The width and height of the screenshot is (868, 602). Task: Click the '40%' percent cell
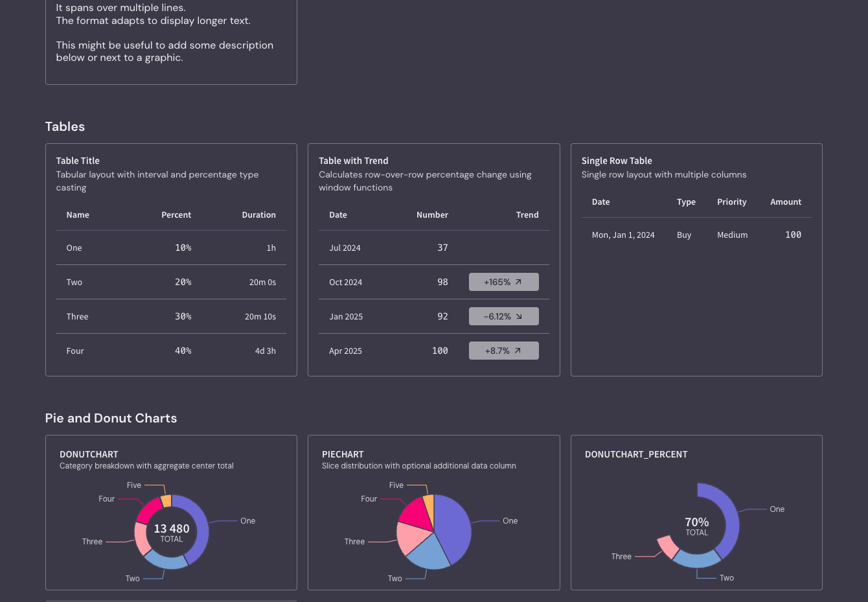[183, 351]
